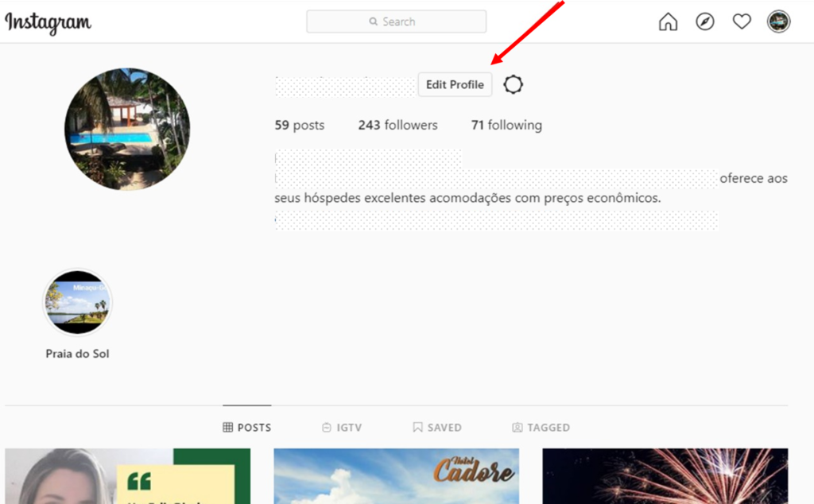Show the 59 posts count
Screen dimensions: 814x504
pyautogui.click(x=299, y=125)
